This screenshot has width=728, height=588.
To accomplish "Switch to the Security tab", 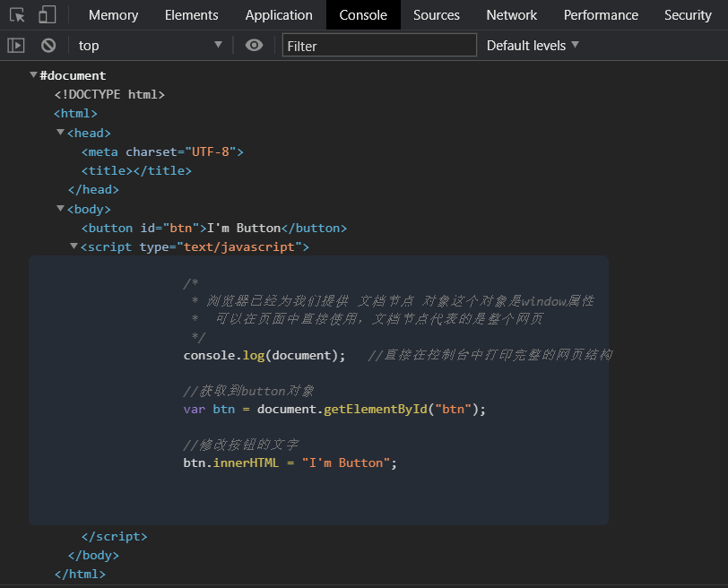I will tap(688, 15).
